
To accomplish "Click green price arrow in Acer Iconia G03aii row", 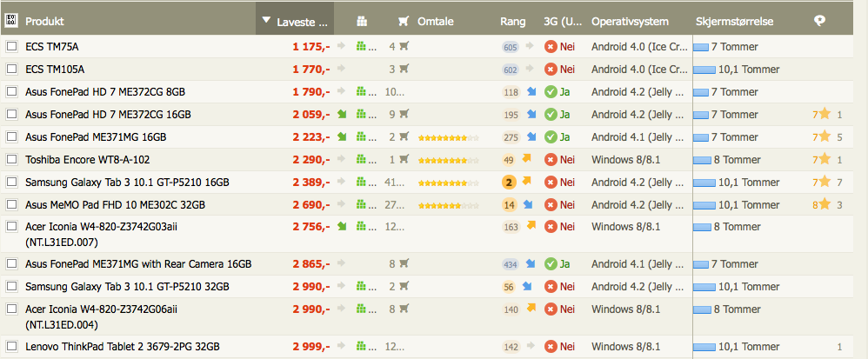I will coord(342,226).
